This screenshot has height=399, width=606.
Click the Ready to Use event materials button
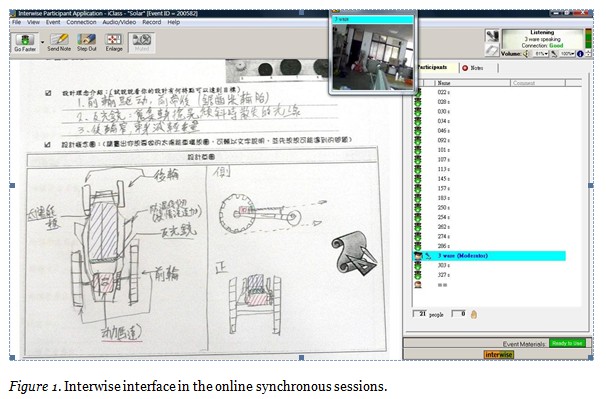567,343
